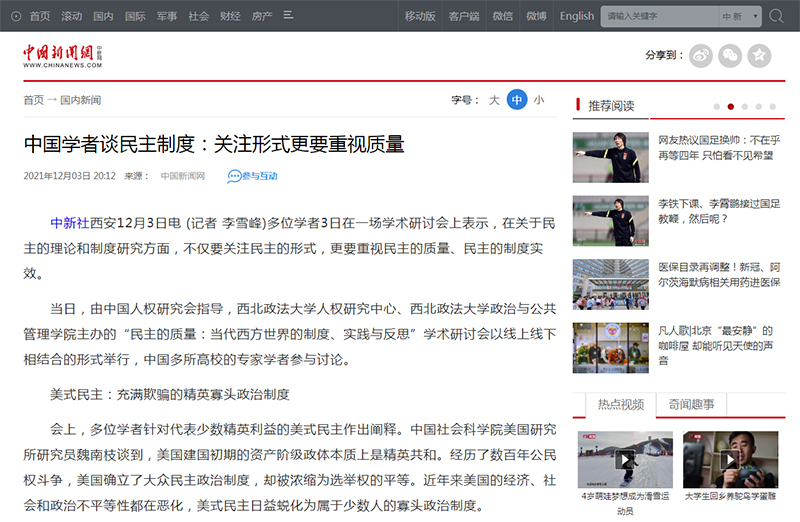Screen dimensions: 800x522
Task: Share article via WeChat icon
Action: [731, 56]
